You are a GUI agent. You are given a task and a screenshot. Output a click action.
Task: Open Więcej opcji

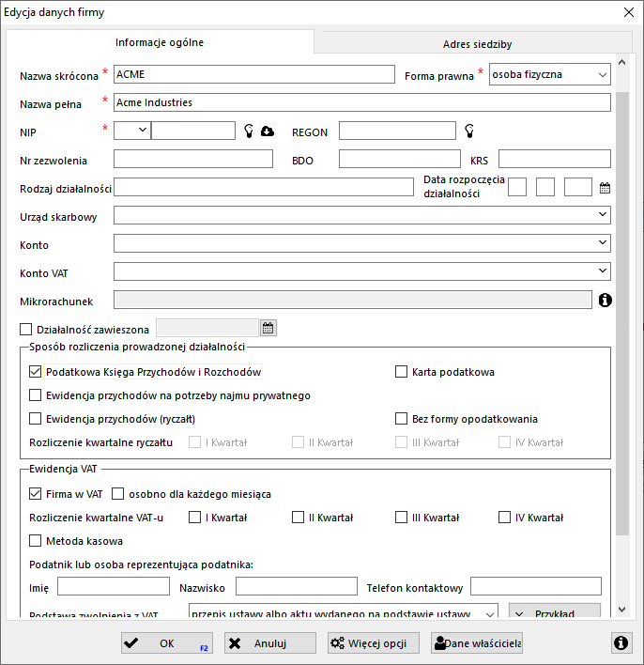tap(374, 643)
